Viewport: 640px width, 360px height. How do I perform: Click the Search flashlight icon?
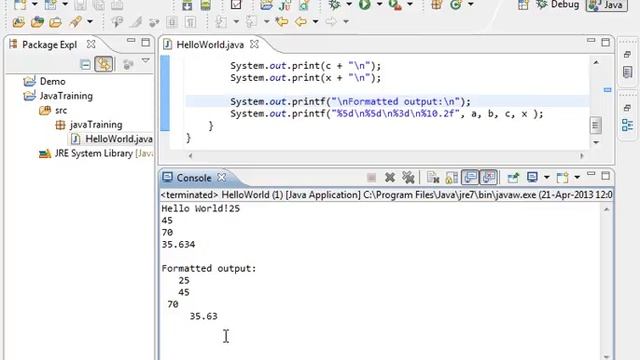pos(75,22)
